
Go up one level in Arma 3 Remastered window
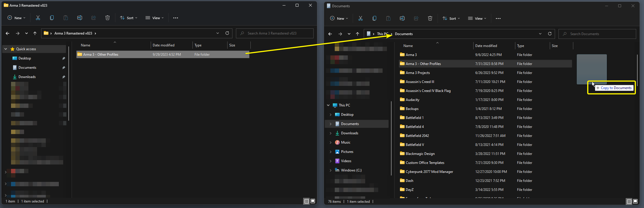point(35,33)
